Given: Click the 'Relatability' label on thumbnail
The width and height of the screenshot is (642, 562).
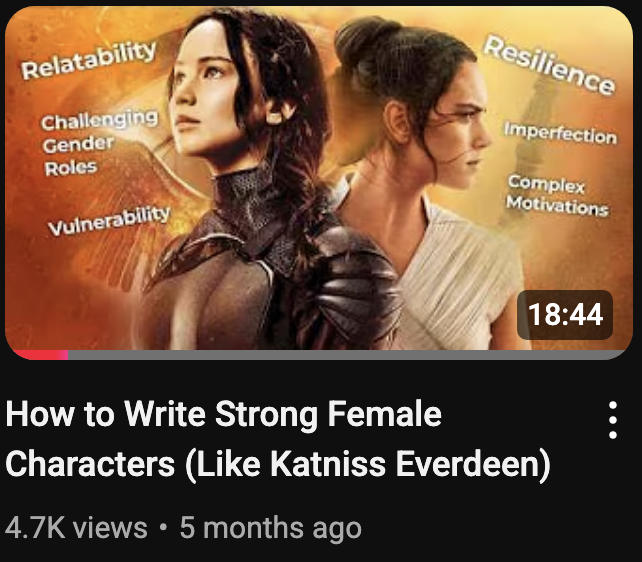Looking at the screenshot, I should (x=88, y=60).
